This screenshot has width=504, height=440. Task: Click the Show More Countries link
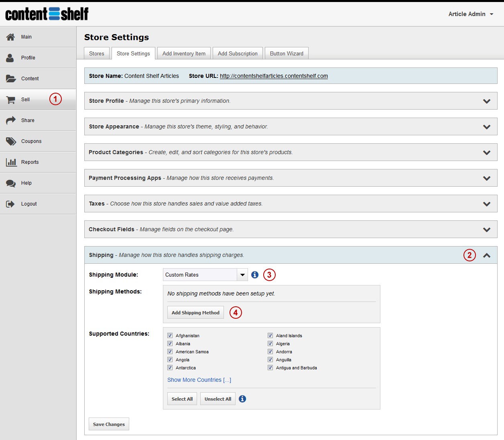point(199,380)
